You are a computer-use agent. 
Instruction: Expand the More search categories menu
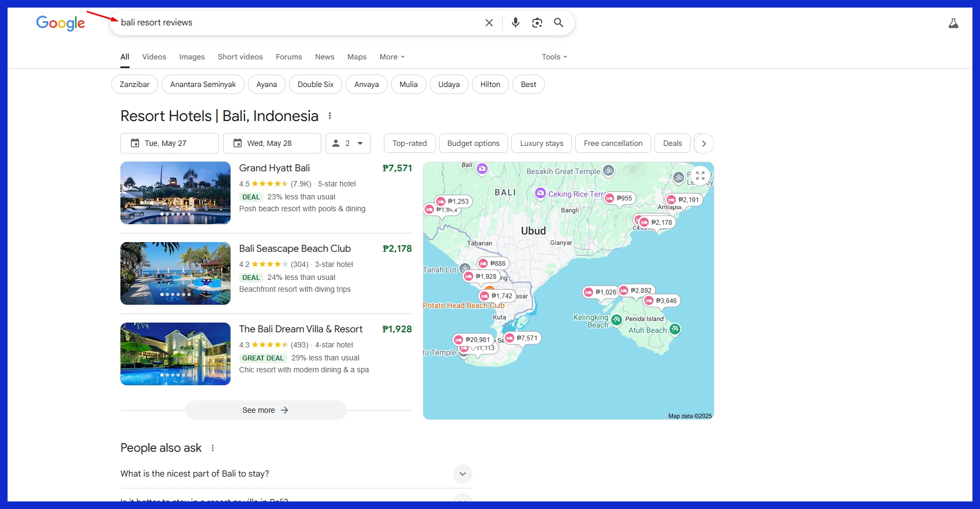pos(391,57)
